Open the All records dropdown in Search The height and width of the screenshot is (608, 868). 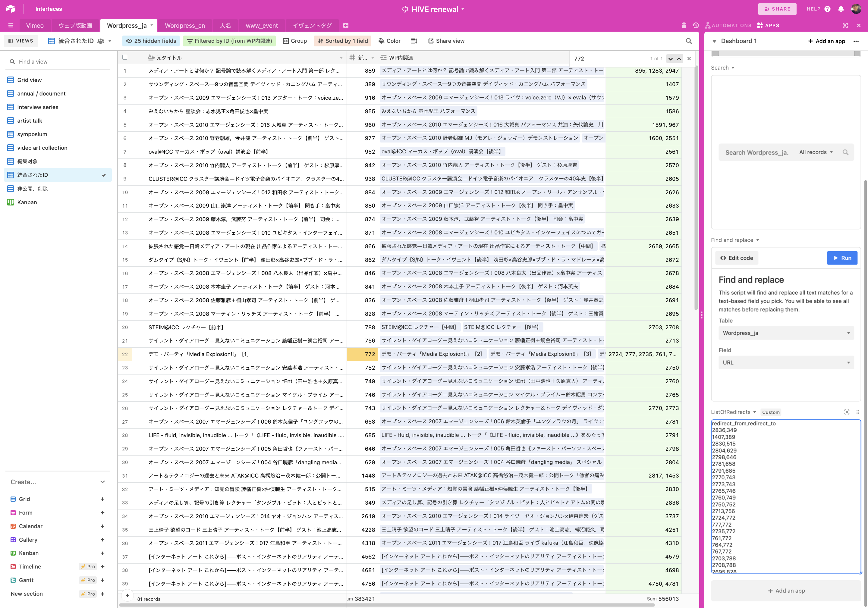coord(816,152)
